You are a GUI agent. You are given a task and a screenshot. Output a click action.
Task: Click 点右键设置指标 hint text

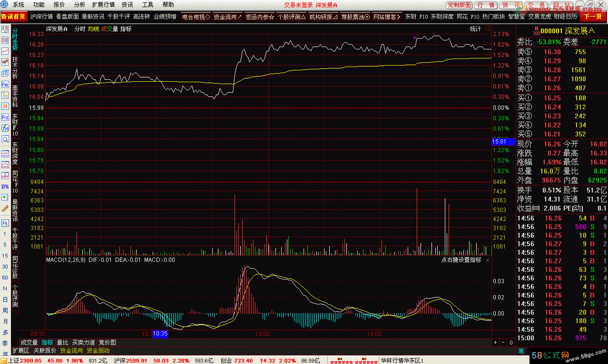461,260
